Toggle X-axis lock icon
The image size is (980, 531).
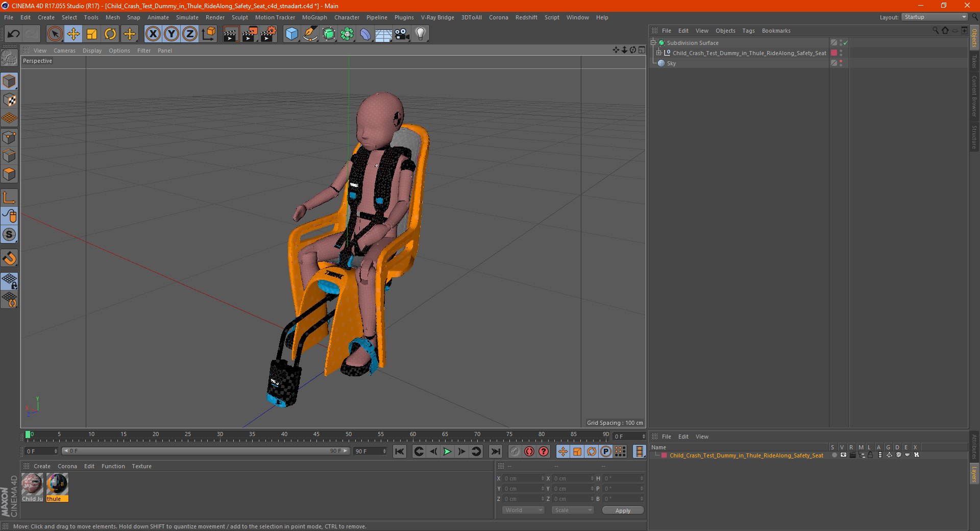coord(153,34)
